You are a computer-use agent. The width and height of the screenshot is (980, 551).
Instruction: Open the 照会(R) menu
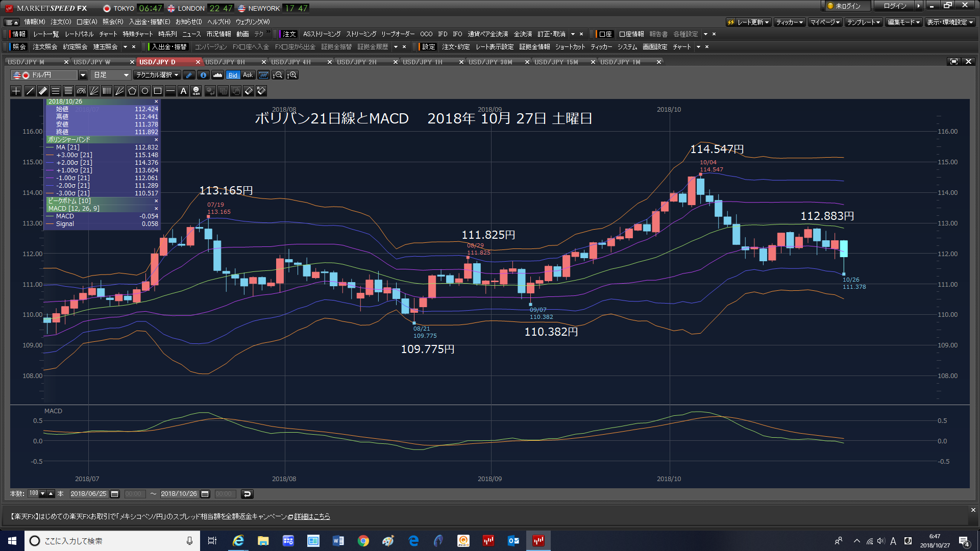pyautogui.click(x=113, y=22)
